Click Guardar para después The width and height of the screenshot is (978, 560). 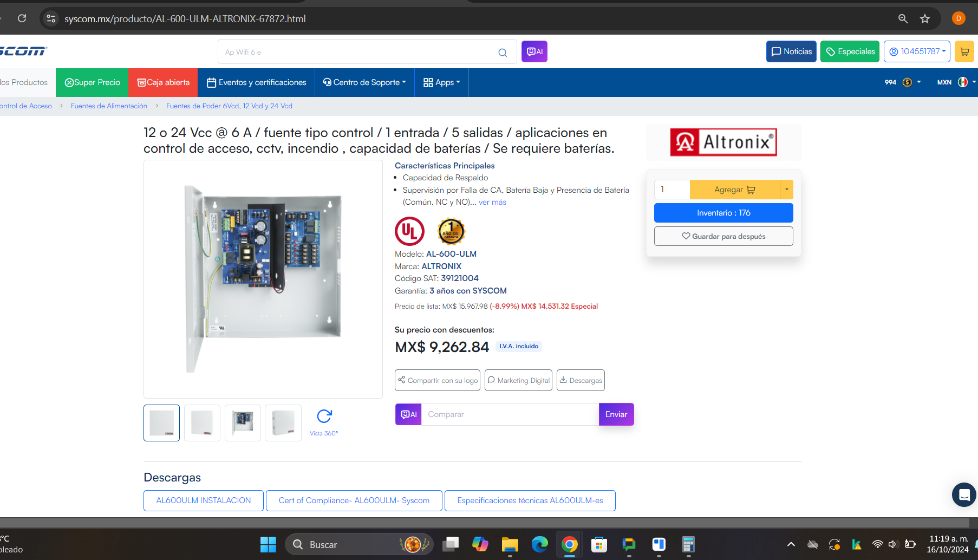pos(723,236)
